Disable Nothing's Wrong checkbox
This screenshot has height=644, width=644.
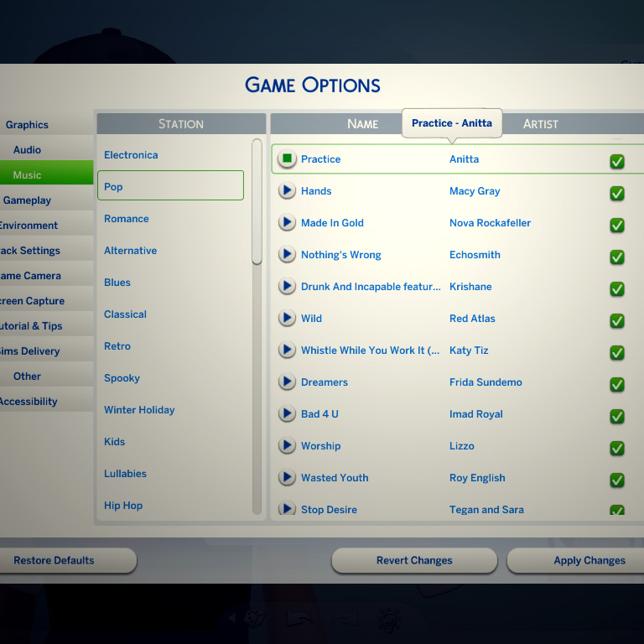click(617, 257)
